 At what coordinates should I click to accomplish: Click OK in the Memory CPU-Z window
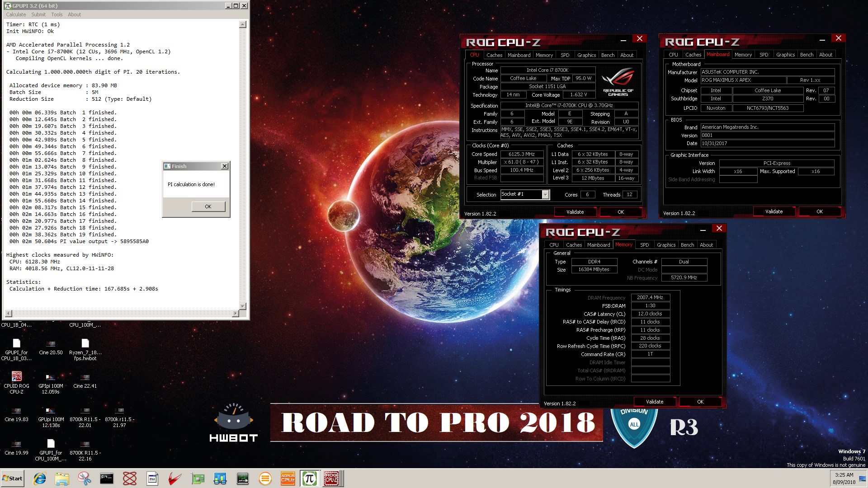(x=700, y=402)
